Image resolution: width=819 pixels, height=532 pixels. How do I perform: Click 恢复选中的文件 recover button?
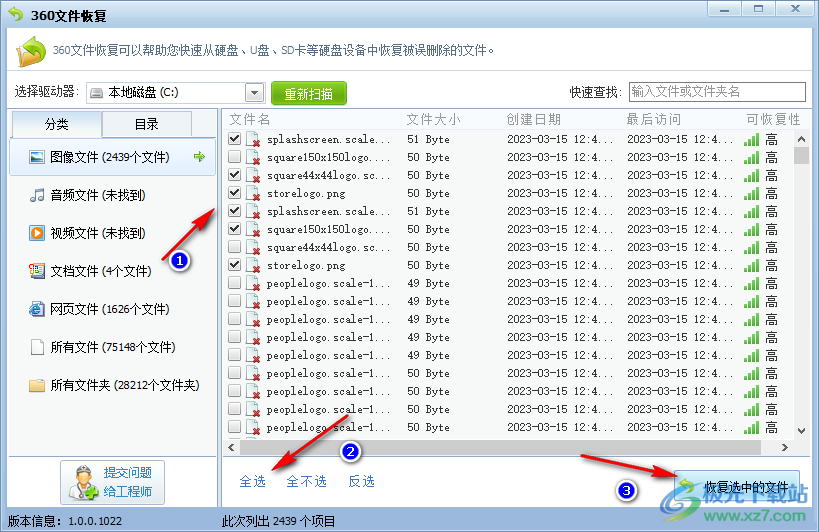pyautogui.click(x=737, y=487)
